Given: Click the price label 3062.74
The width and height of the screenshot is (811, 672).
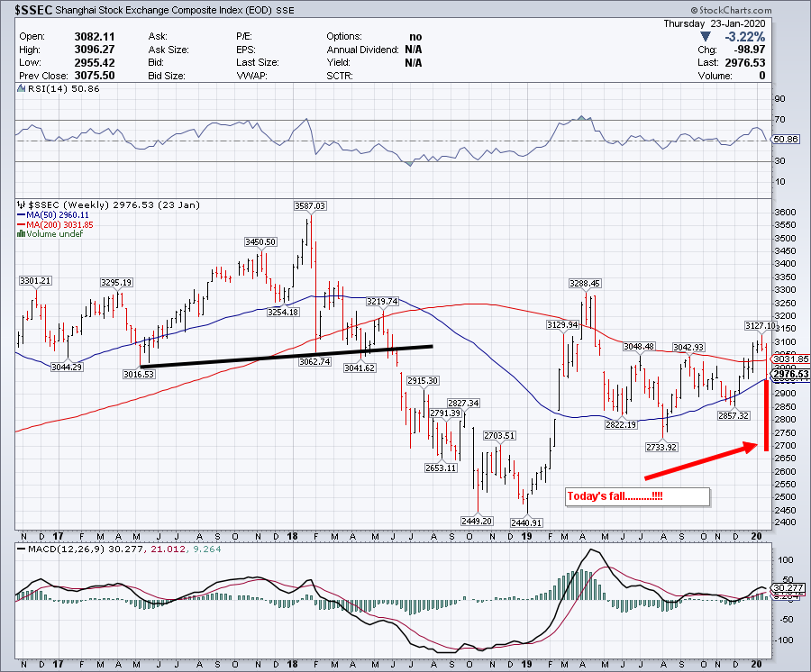Looking at the screenshot, I should click(x=314, y=362).
